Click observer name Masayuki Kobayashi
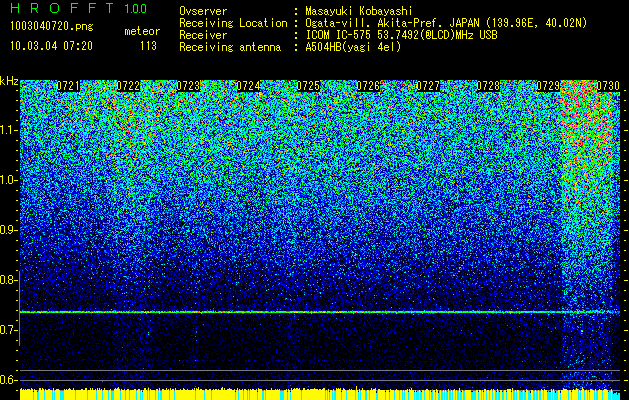Image resolution: width=629 pixels, height=400 pixels. click(359, 11)
